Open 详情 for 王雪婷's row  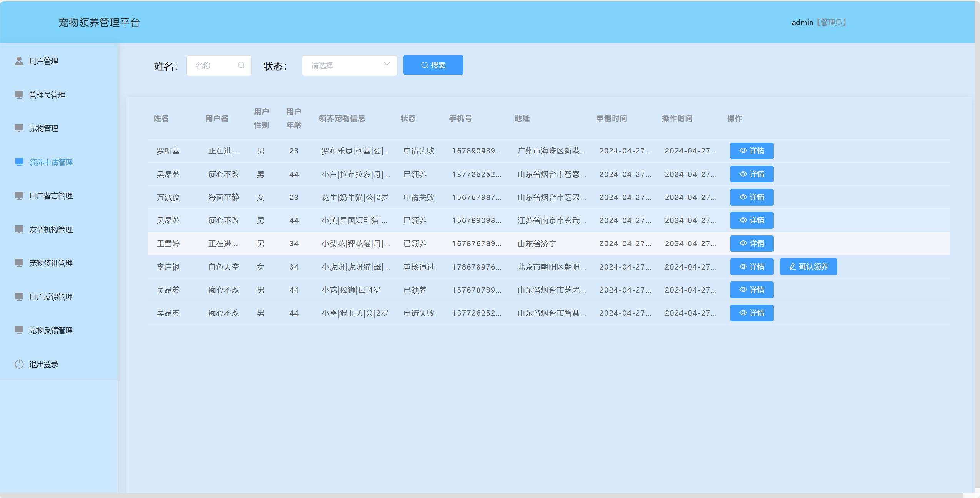[x=751, y=243]
